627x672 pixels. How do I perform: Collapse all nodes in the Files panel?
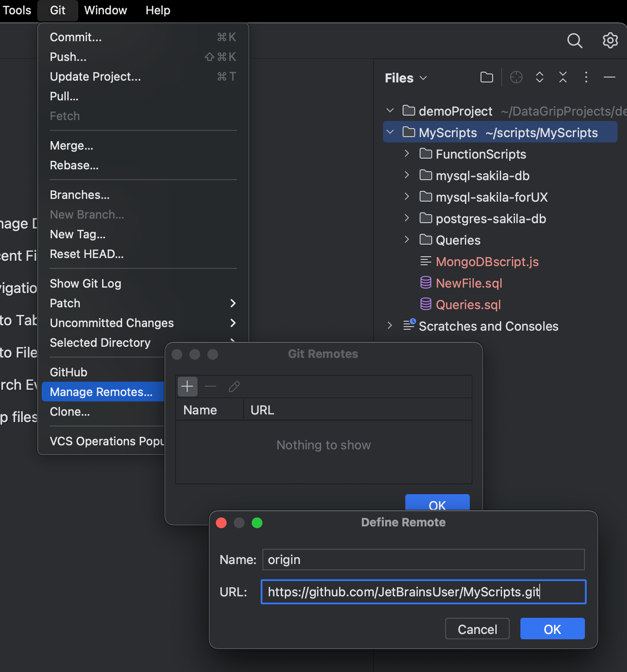563,77
